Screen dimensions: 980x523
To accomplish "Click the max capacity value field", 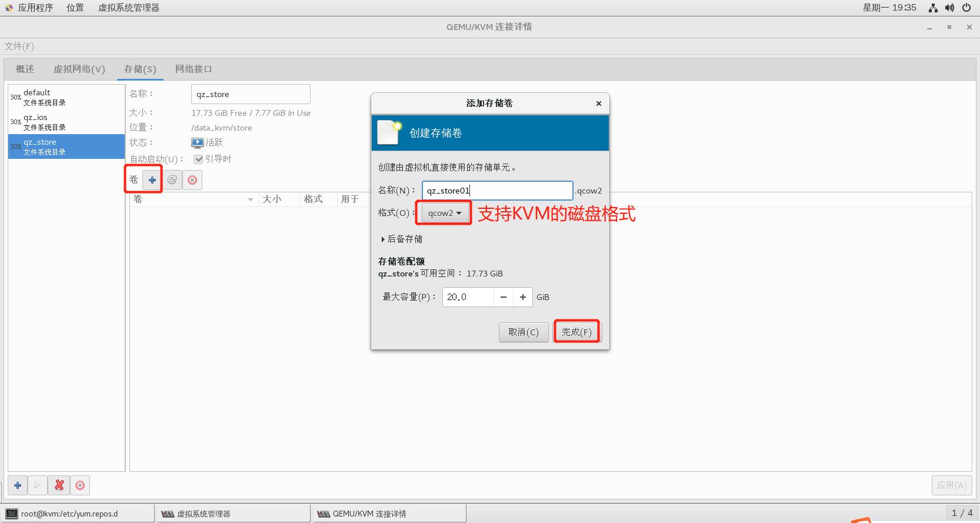I will (x=468, y=297).
